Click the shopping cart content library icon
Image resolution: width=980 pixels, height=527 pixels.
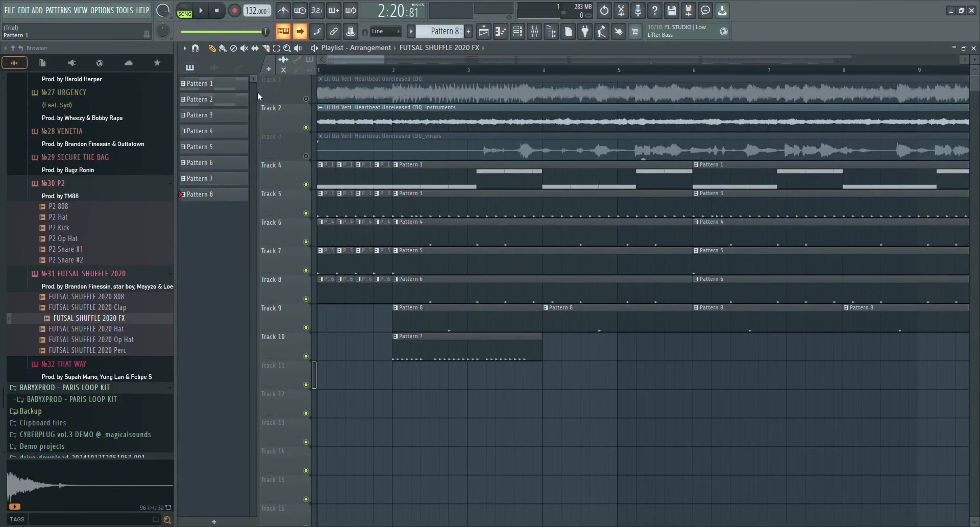pyautogui.click(x=635, y=32)
